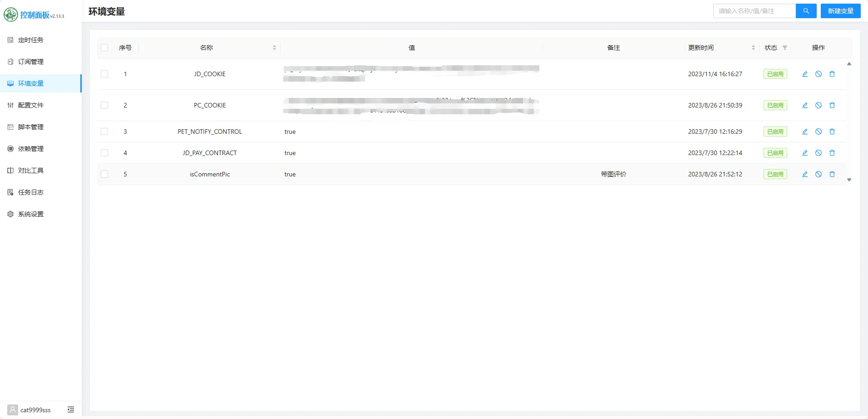Check the box for row PC_COOKIE
This screenshot has height=419, width=868.
click(104, 105)
